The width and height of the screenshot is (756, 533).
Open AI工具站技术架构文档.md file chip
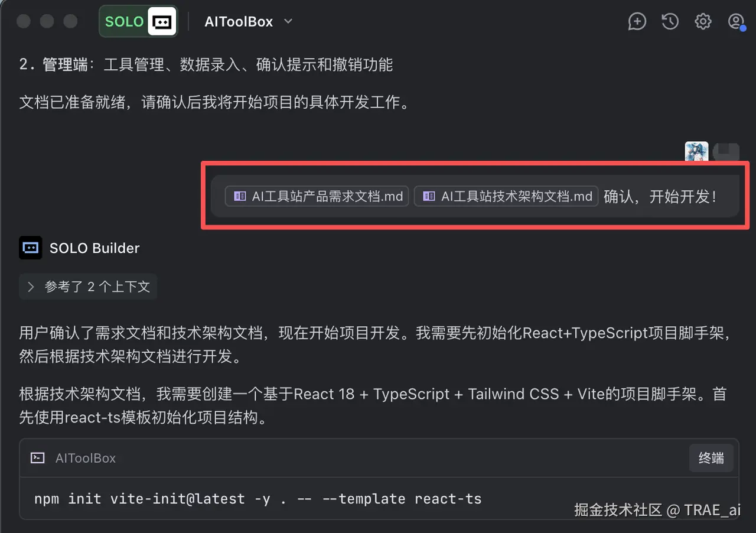tap(506, 196)
